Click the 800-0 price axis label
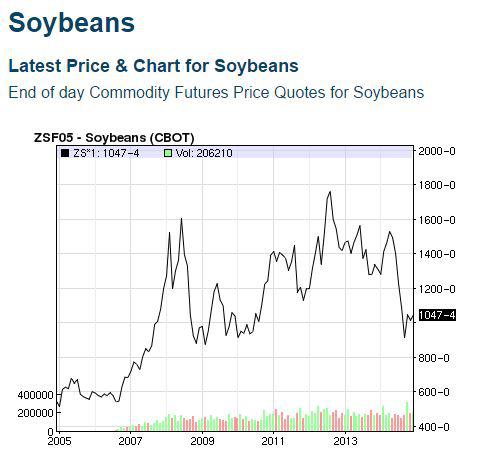Image resolution: width=491 pixels, height=454 pixels. click(x=434, y=358)
